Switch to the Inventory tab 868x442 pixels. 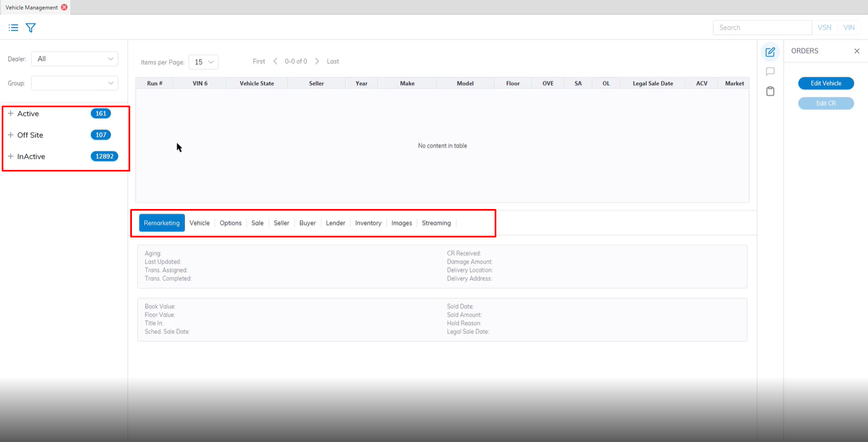(x=368, y=223)
